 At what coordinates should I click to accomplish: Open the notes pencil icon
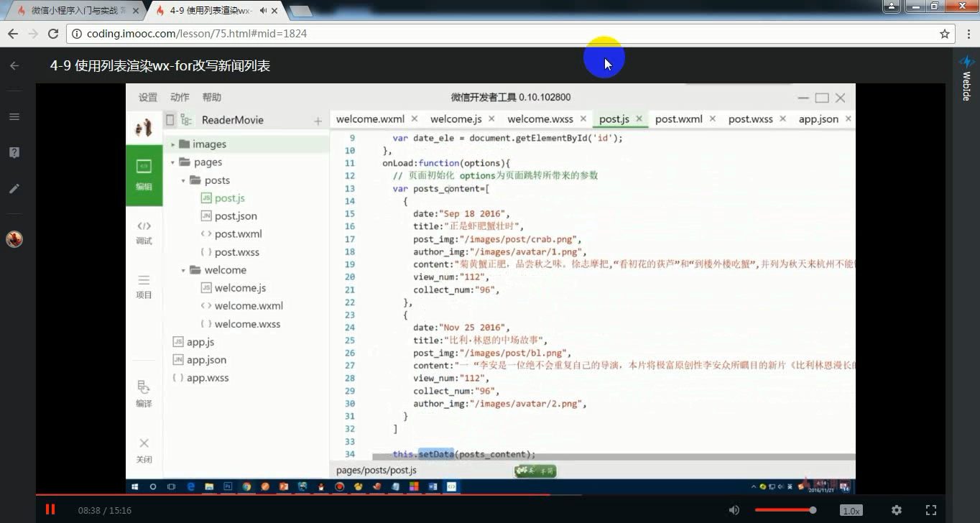pos(14,188)
